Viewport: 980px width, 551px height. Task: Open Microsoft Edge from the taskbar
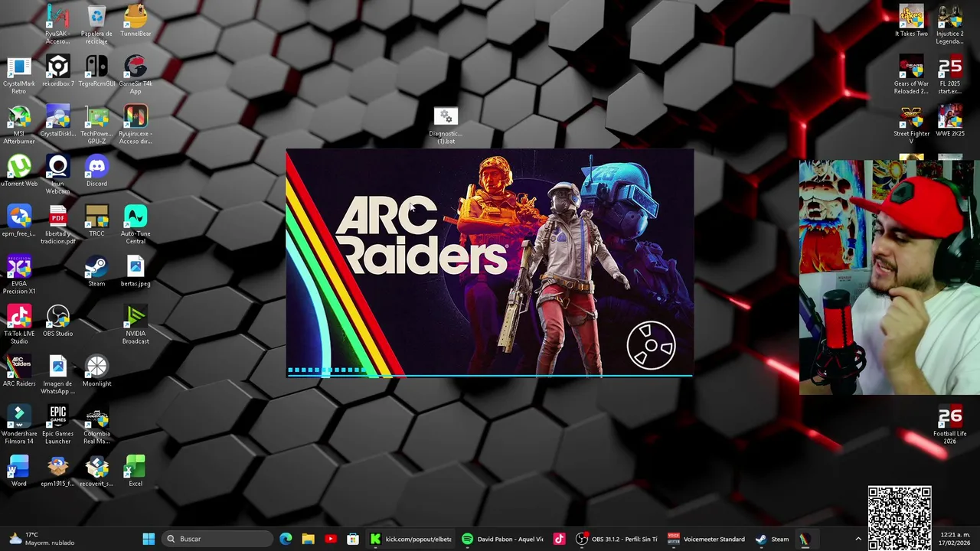click(x=286, y=539)
